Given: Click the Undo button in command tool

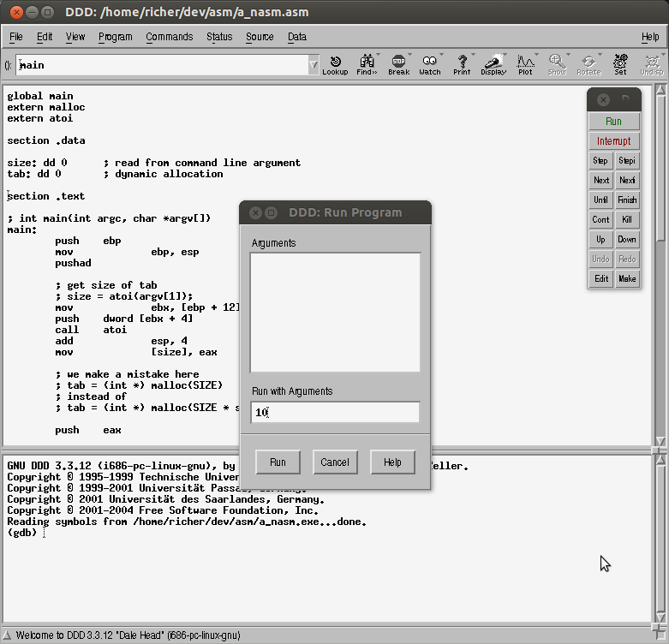Looking at the screenshot, I should [600, 259].
